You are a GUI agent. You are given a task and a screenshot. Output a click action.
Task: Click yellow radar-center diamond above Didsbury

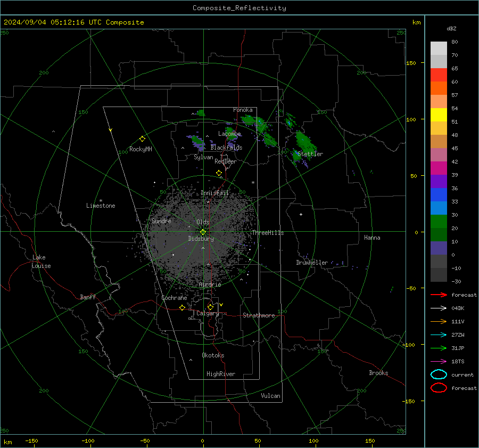(203, 232)
